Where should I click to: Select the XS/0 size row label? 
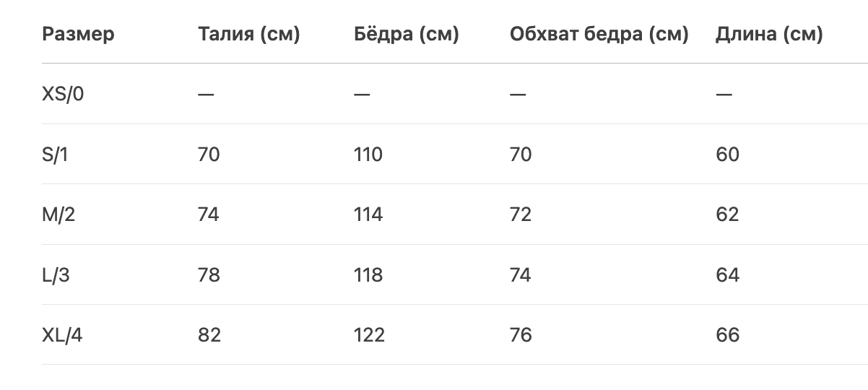pos(64,94)
